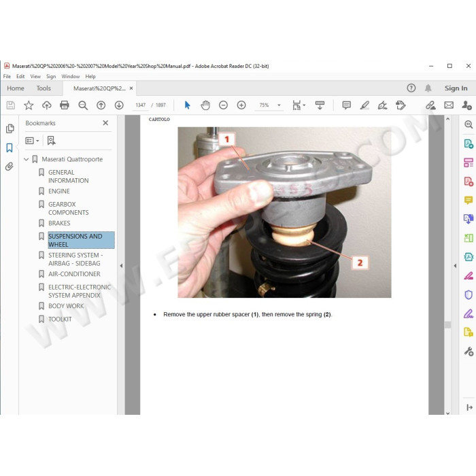Activate the selection arrow tool
The height and width of the screenshot is (476, 476).
click(x=187, y=105)
